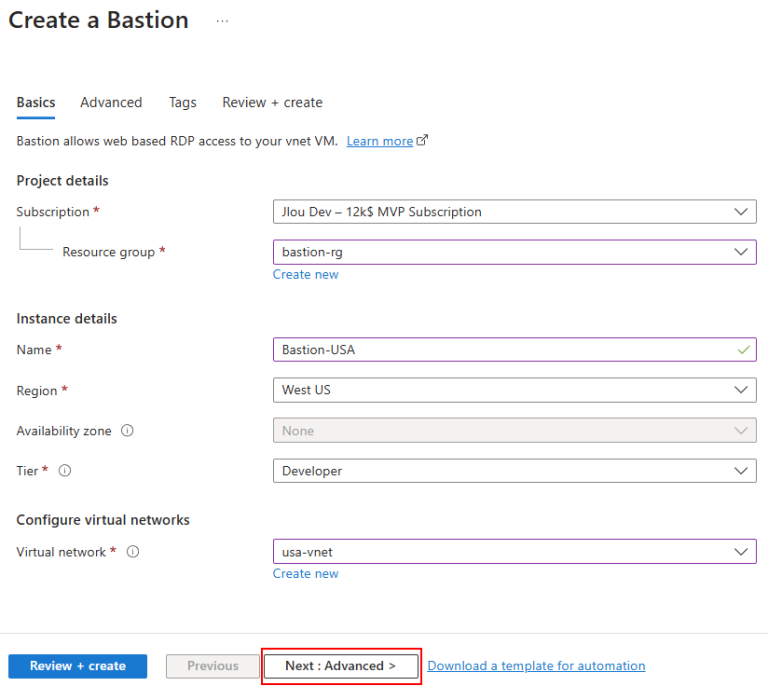This screenshot has height=686, width=768.
Task: Click the Virtual network info icon
Action: tap(133, 552)
